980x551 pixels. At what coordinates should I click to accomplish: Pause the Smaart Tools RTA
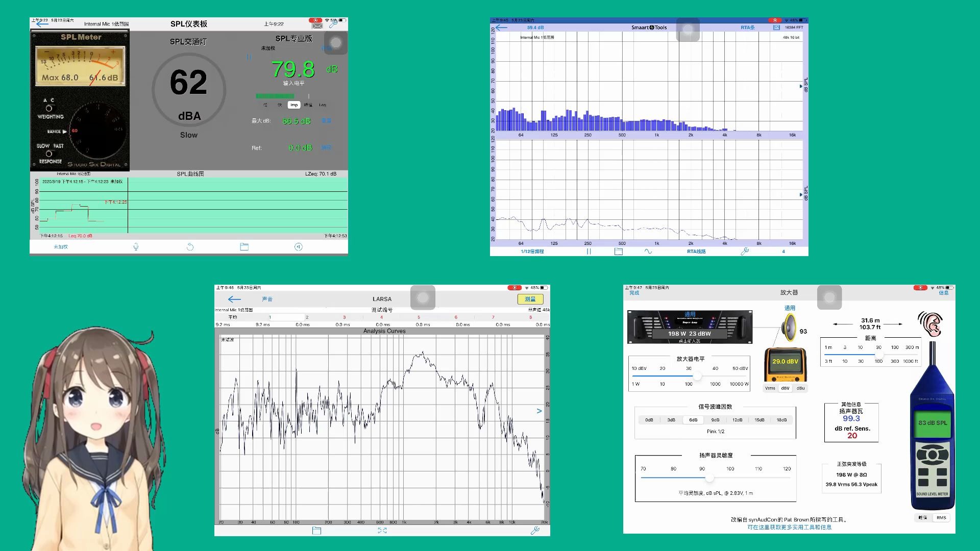coord(589,252)
